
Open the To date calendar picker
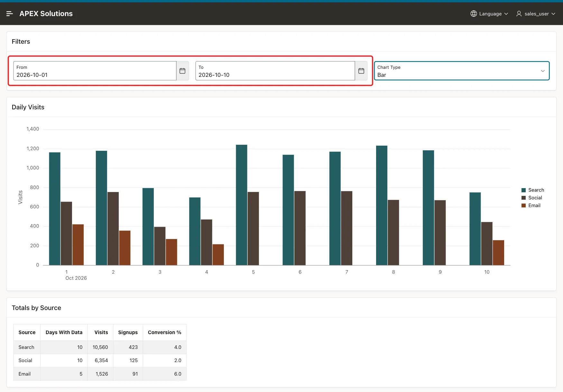pyautogui.click(x=361, y=71)
